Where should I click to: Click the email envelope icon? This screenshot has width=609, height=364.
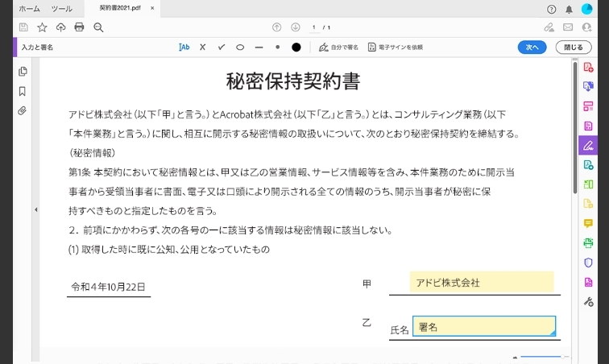pyautogui.click(x=568, y=27)
